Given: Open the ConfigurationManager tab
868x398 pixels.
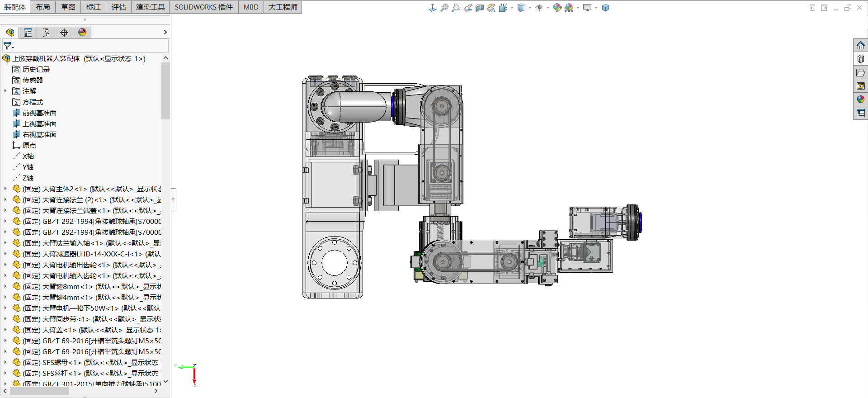Looking at the screenshot, I should (46, 32).
